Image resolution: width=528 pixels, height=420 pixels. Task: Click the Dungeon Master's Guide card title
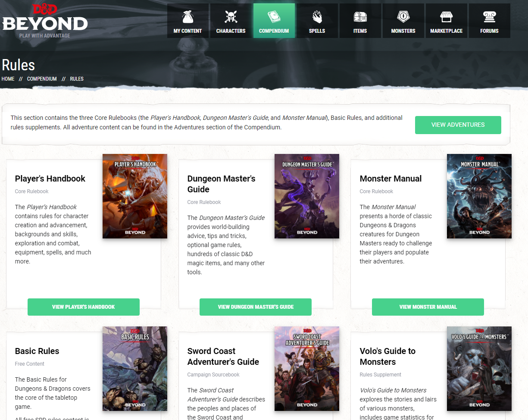click(221, 184)
